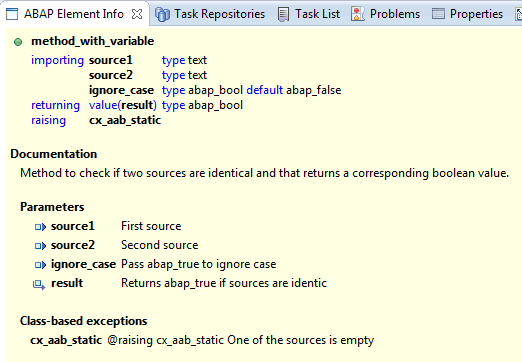Screen dimensions: 522x362
Task: Click the importing parameter icon for source2
Action: tap(40, 246)
